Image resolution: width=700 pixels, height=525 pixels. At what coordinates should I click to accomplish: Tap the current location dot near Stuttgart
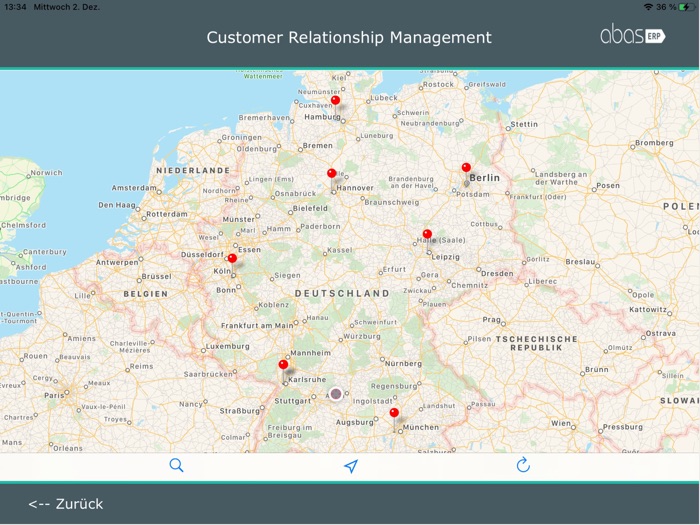point(336,394)
